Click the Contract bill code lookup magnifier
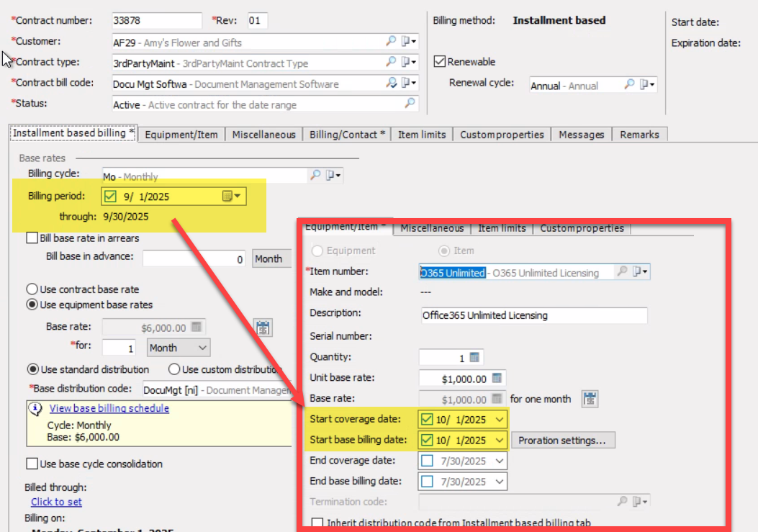 pos(391,83)
